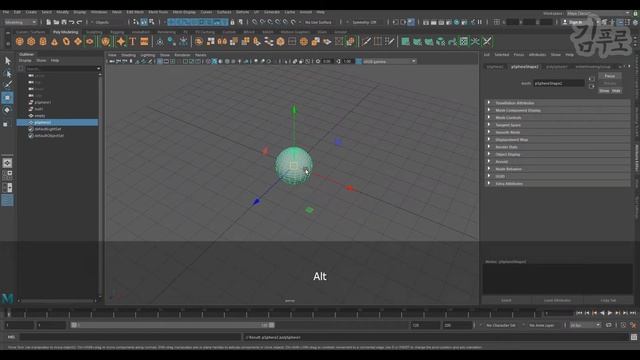The image size is (640, 360).
Task: Click the first green UV editor shelf icon
Action: tap(405, 41)
